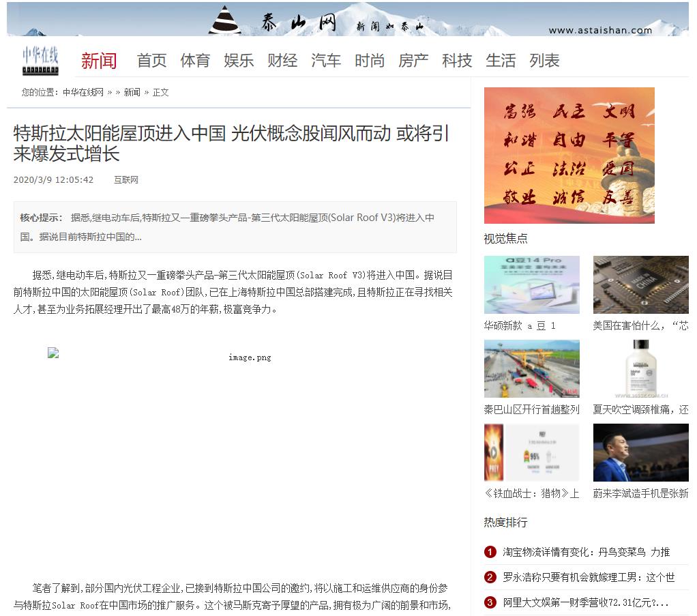Open the 财经 section
Viewport: 697px width, 616px height.
pos(282,61)
